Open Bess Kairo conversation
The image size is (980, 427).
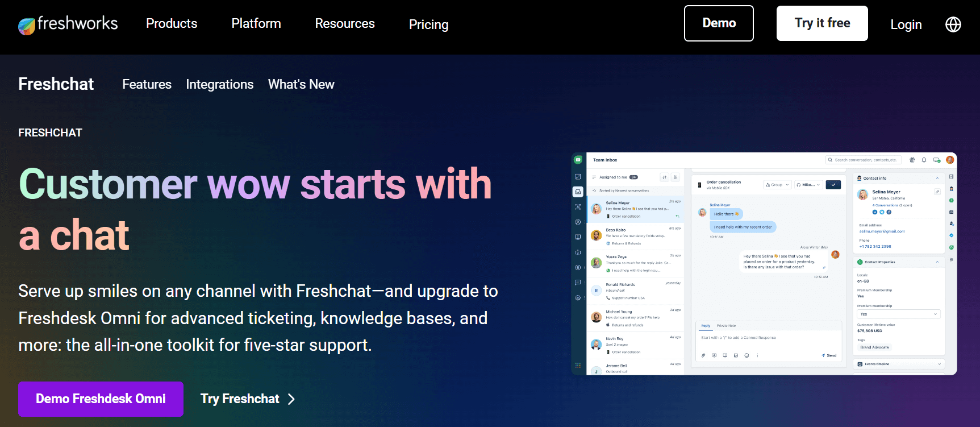[635, 237]
